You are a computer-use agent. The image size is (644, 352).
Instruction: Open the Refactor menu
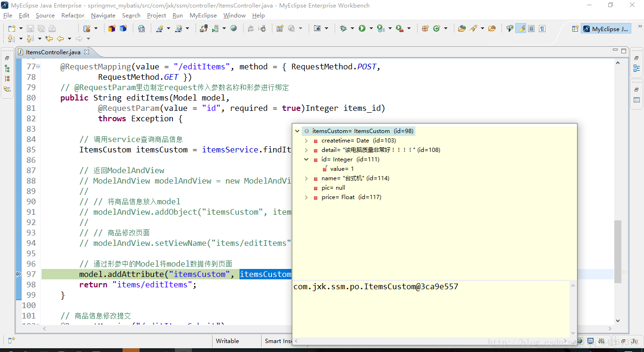73,16
